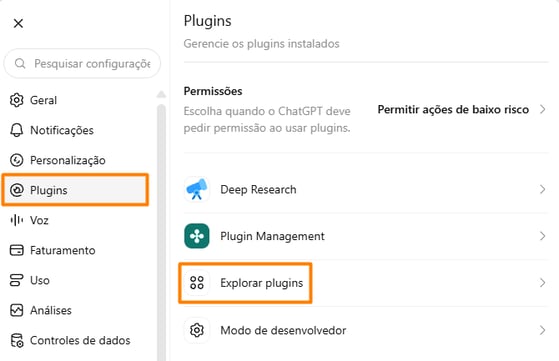559x361 pixels.
Task: Click the sidebar vertical scrollbar
Action: (x=161, y=232)
